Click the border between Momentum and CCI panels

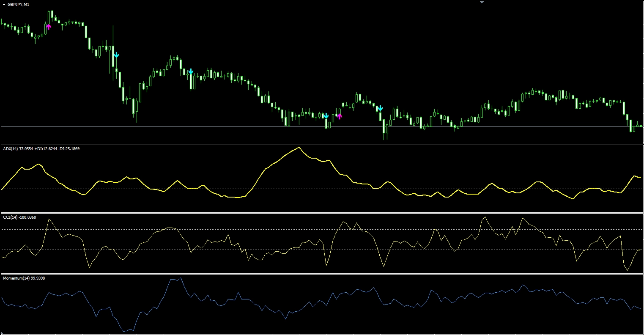[321, 273]
